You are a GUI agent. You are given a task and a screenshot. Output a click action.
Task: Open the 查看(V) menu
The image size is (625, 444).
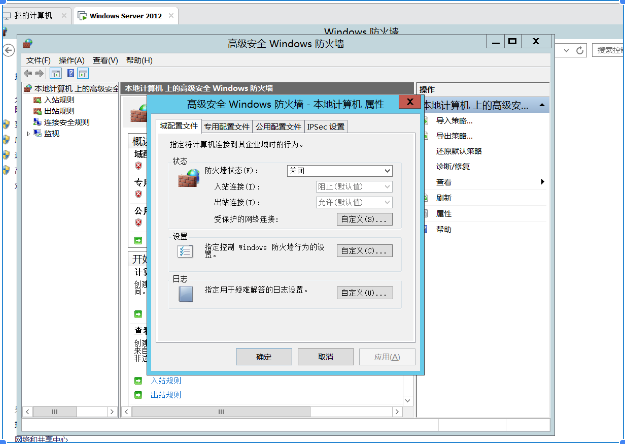pos(105,61)
